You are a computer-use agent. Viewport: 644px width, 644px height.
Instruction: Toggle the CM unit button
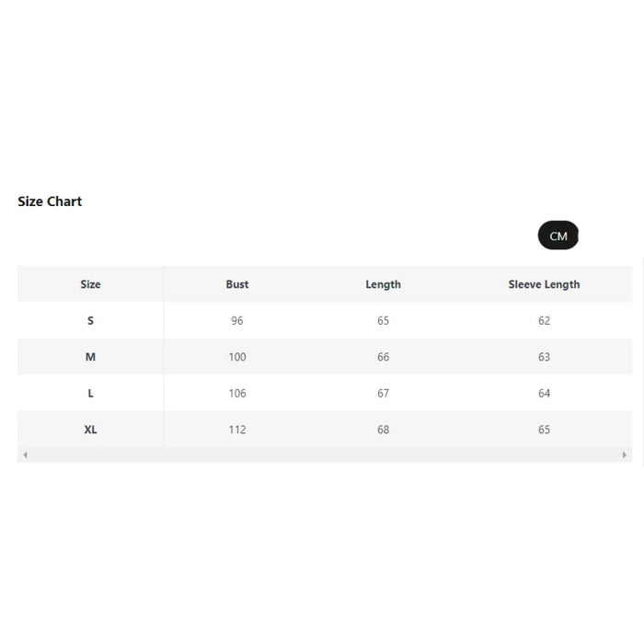(558, 236)
